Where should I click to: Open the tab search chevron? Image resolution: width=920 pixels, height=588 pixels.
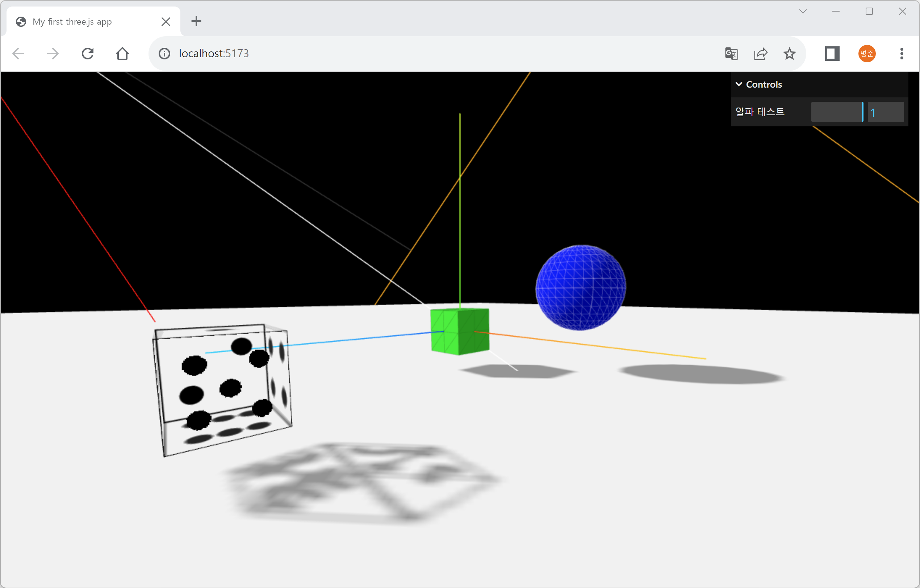[803, 12]
